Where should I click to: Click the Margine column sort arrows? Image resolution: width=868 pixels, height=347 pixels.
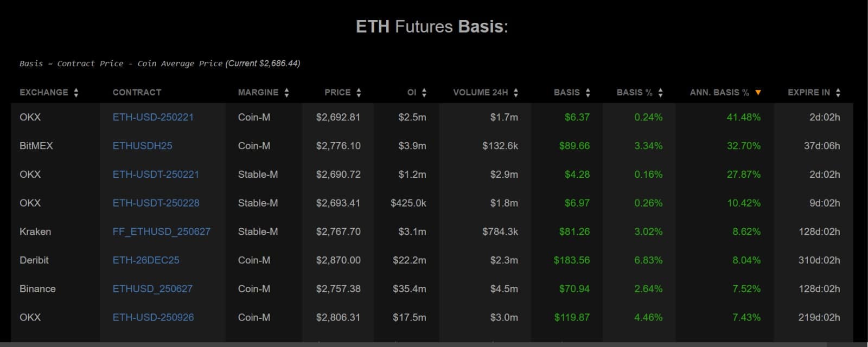(286, 93)
